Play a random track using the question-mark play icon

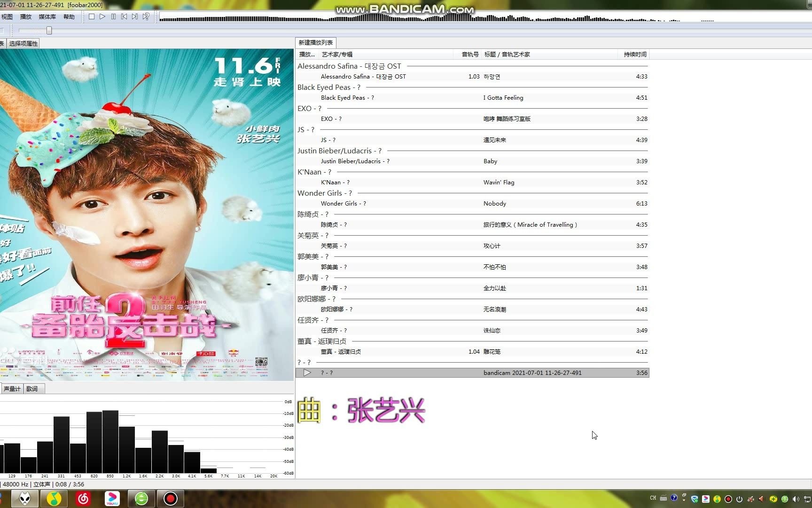coord(146,16)
